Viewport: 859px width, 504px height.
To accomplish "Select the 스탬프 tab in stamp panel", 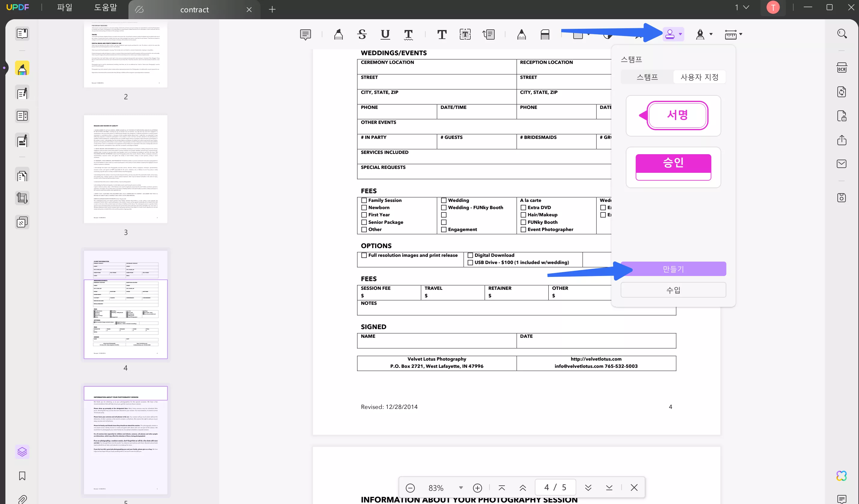I will [x=647, y=77].
